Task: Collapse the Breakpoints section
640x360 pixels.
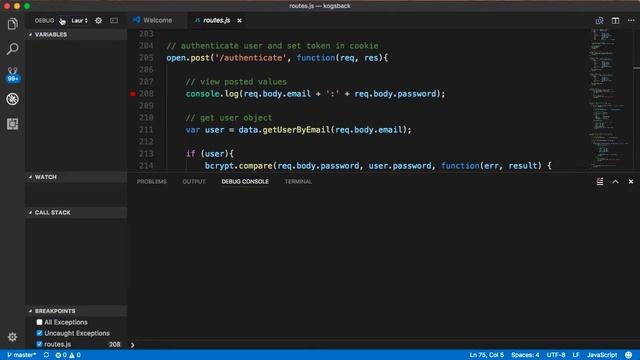Action: coord(76,311)
